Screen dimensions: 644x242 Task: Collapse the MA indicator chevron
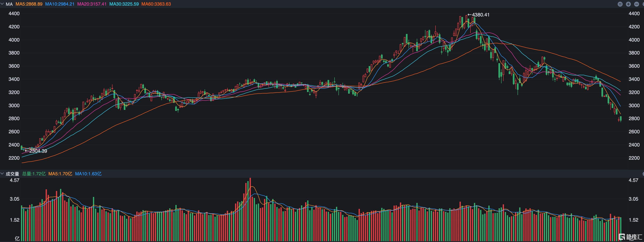pyautogui.click(x=2, y=4)
